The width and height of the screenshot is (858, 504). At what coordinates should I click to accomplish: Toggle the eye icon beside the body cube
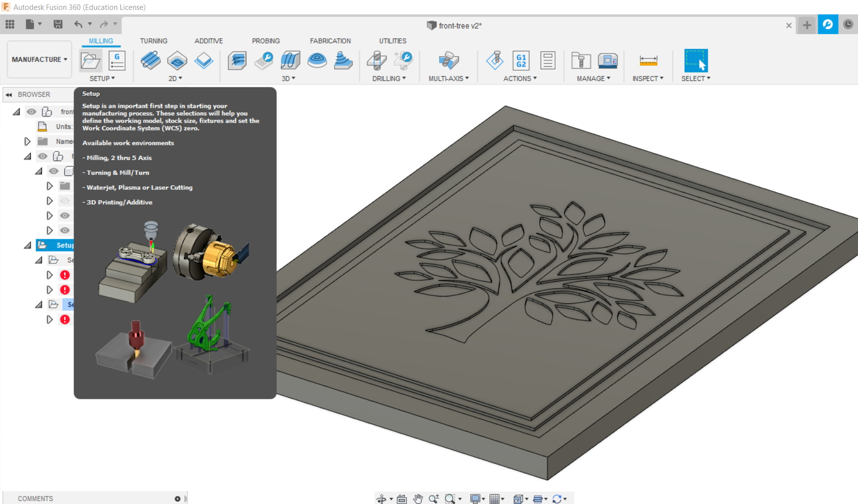pos(54,171)
